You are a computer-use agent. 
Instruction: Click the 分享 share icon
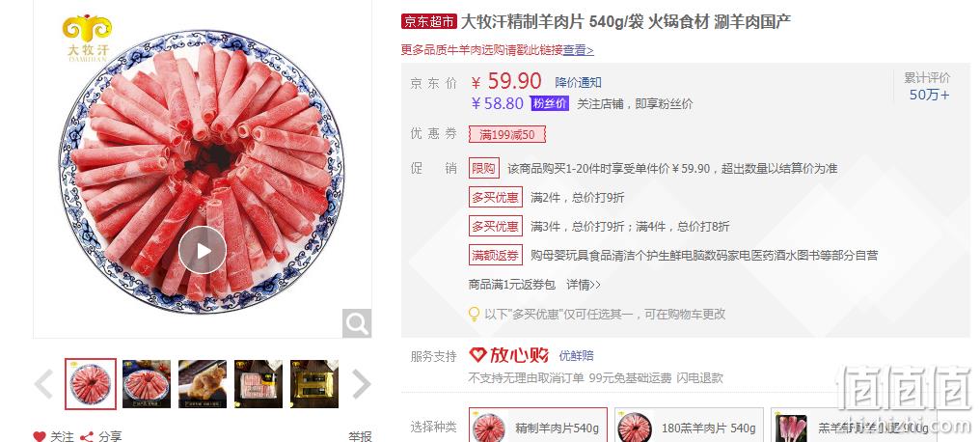point(88,436)
